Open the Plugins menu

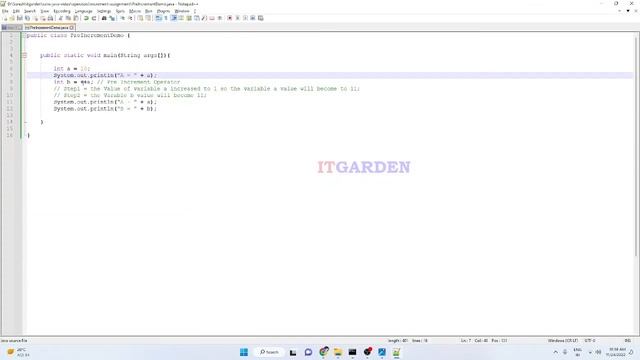coord(163,11)
